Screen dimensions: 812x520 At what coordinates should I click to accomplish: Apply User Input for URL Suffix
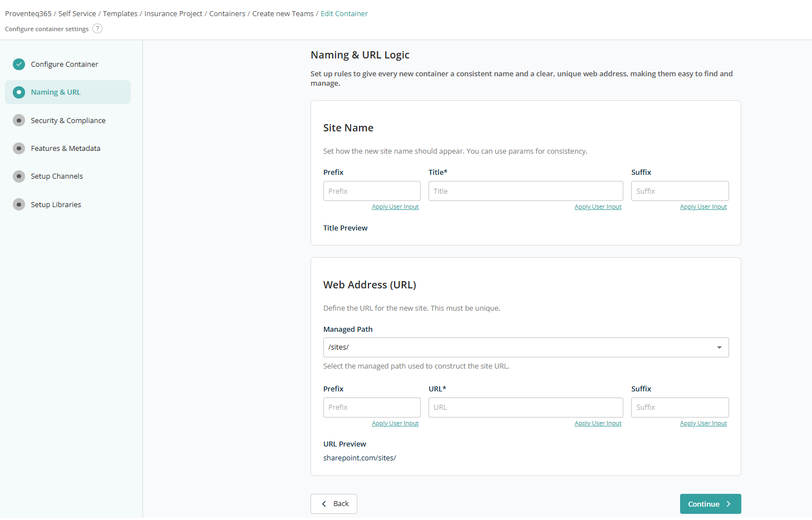(703, 424)
